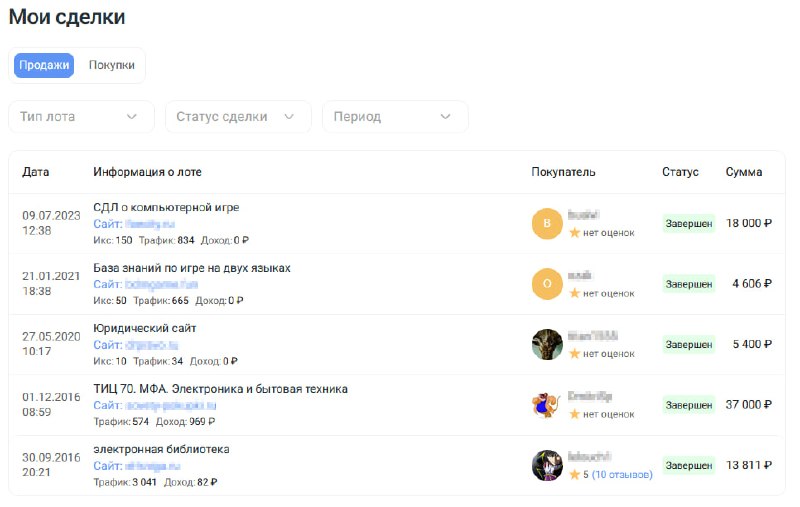
Task: Click lot title База знаний по игре
Action: (192, 268)
